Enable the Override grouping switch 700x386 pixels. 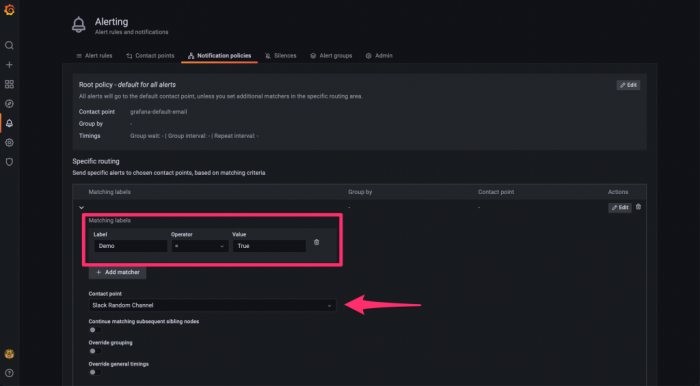(95, 351)
